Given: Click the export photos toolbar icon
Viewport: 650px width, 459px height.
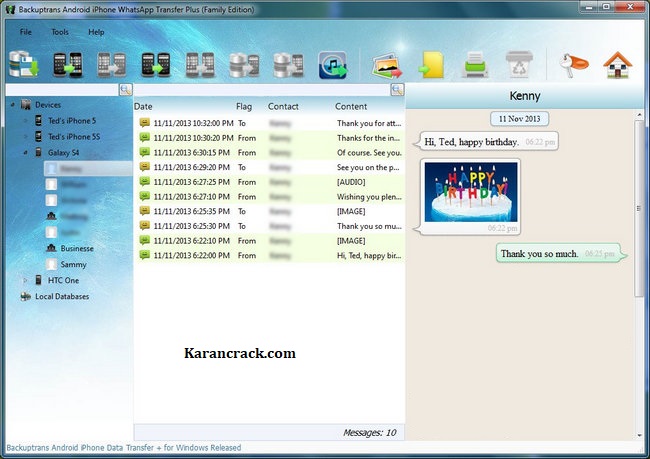Looking at the screenshot, I should click(x=387, y=65).
